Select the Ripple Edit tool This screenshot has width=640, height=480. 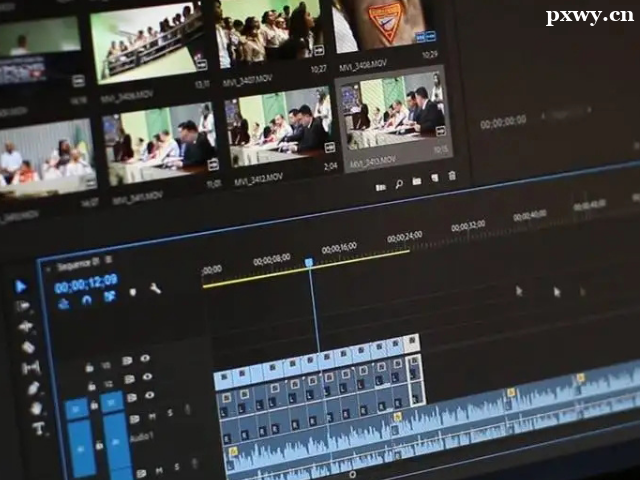25,327
